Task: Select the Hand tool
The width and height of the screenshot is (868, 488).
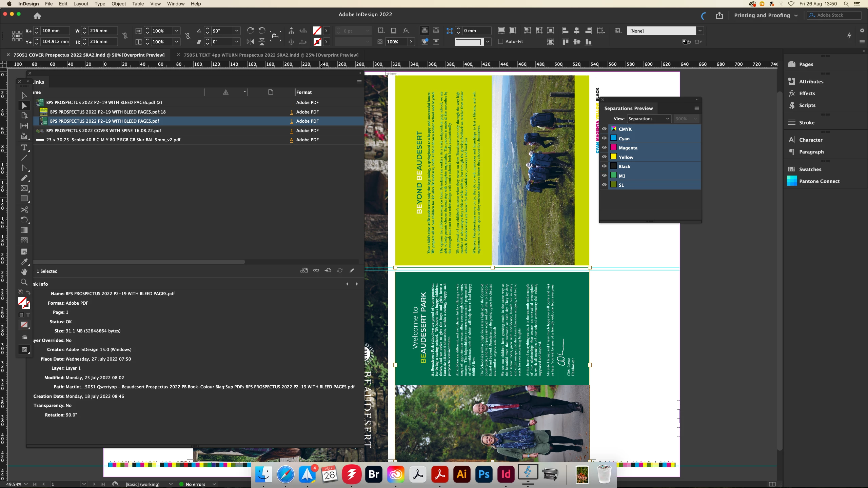Action: click(24, 272)
